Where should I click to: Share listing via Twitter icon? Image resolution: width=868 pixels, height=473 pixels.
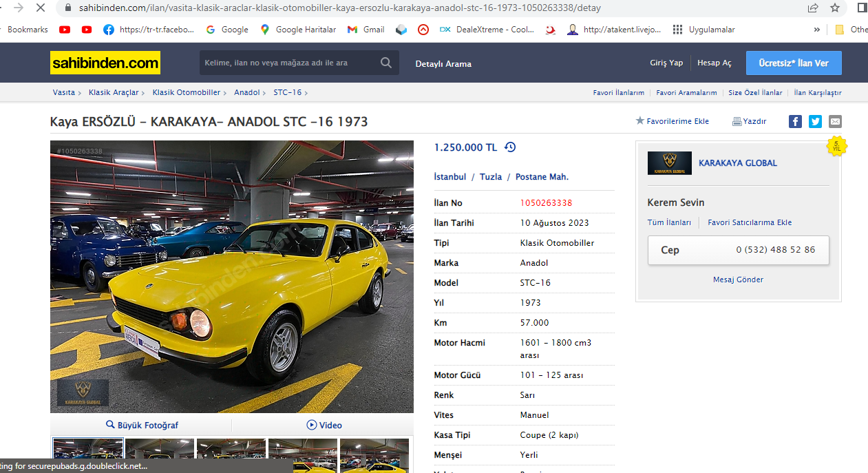815,121
